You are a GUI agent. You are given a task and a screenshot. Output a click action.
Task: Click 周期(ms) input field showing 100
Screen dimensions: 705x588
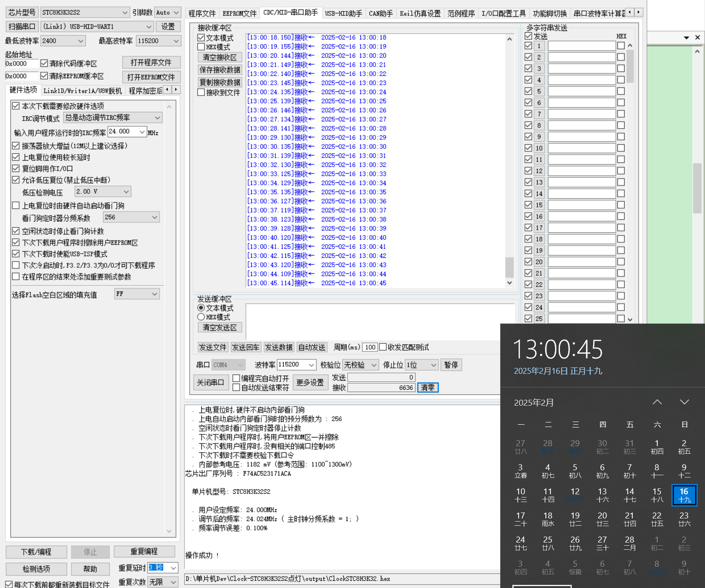pos(370,347)
